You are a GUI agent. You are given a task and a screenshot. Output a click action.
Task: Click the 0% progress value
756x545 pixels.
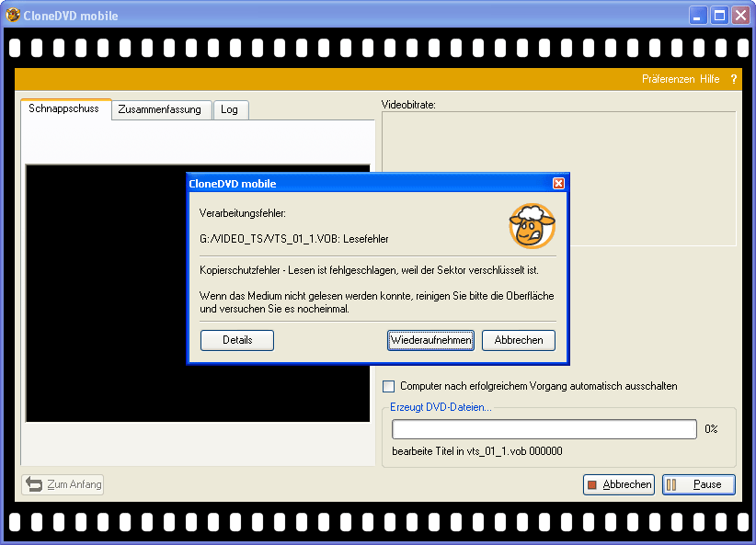(711, 429)
